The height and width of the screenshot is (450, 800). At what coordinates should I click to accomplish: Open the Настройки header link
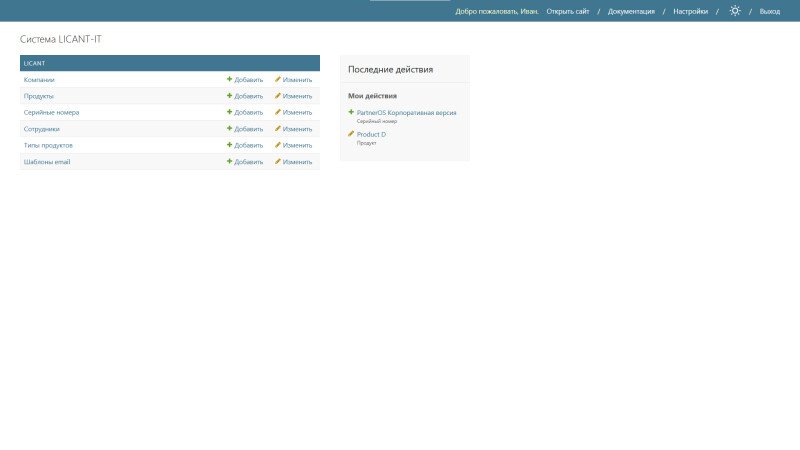tap(690, 11)
